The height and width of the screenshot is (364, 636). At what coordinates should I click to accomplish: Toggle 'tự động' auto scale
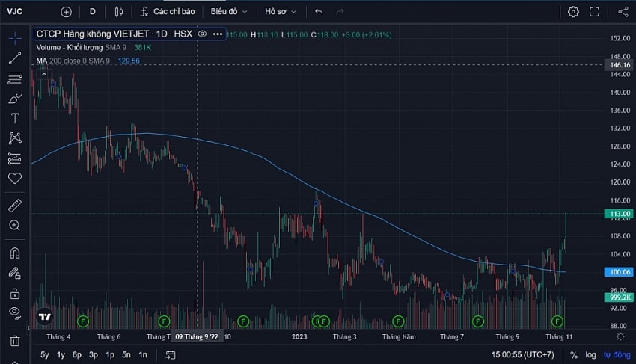(x=617, y=355)
